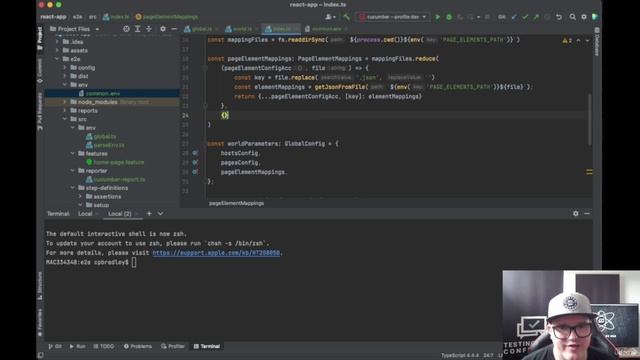Click the Git update project arrow icon
Image resolution: width=640 pixels, height=360 pixels.
(x=514, y=17)
